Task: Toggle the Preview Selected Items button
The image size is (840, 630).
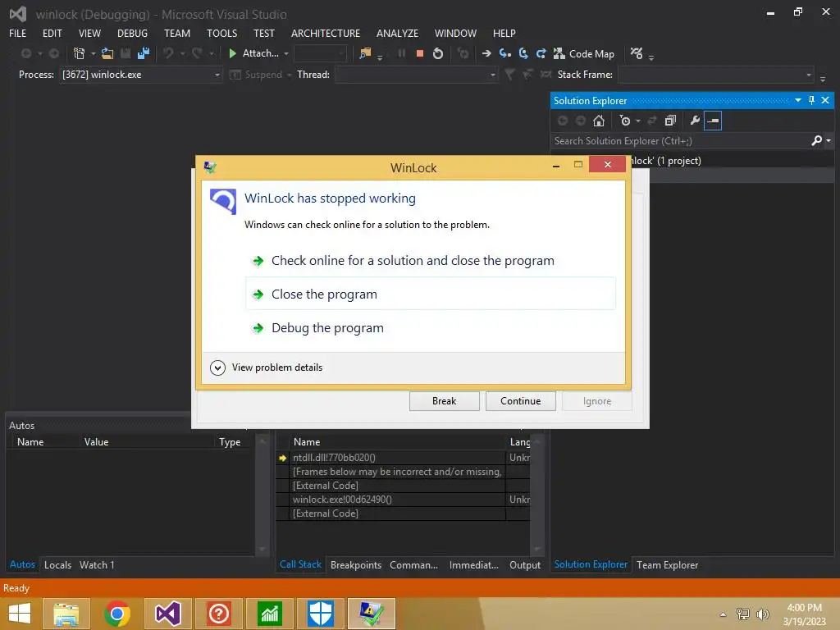Action: pos(713,121)
